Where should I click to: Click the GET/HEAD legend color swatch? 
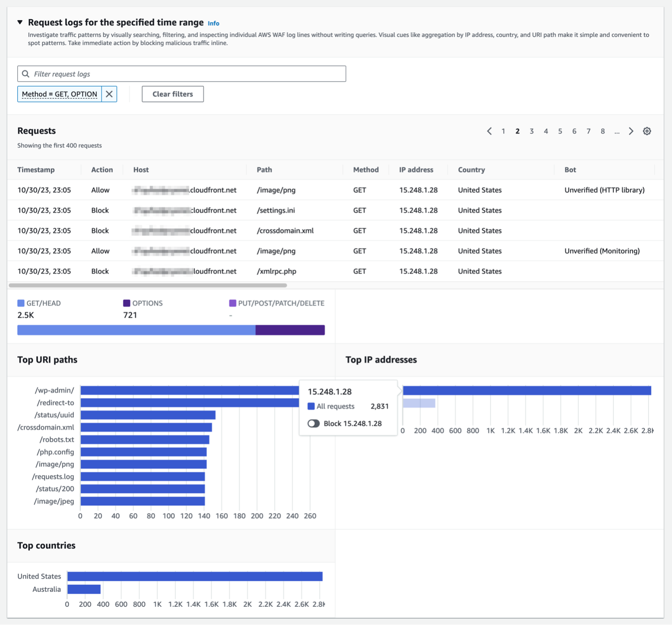[x=21, y=303]
